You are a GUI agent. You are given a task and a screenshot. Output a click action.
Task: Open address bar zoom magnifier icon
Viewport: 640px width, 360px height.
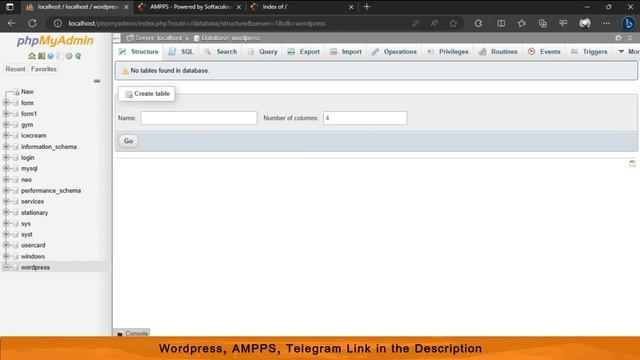coord(415,23)
